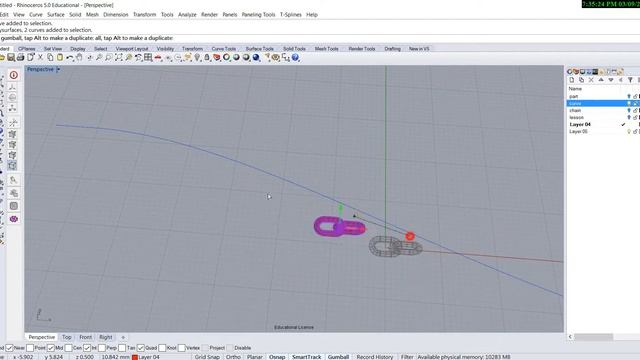Toggle Gumball in status bar
Viewport: 640px width, 360px height.
tap(338, 357)
